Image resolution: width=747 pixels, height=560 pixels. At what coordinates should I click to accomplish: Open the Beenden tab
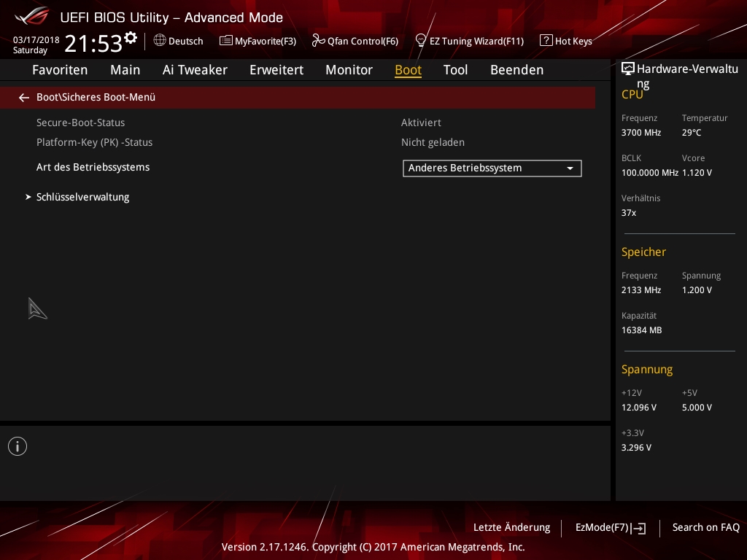517,70
